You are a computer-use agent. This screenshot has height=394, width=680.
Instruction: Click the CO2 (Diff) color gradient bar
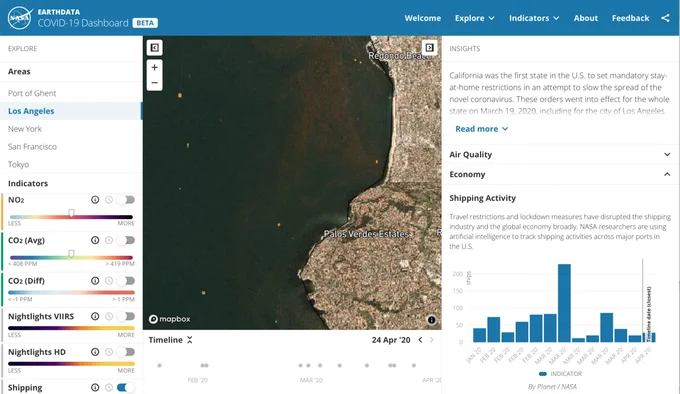(71, 292)
